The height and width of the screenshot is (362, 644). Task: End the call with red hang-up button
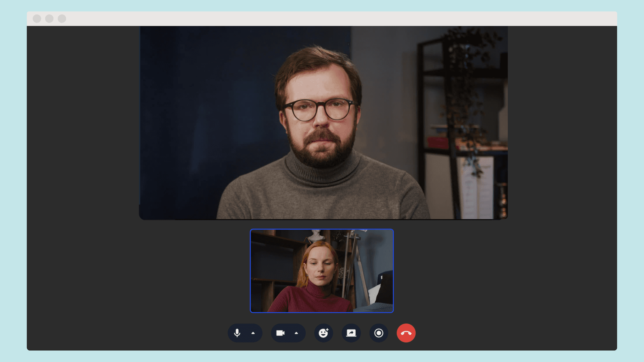(x=406, y=333)
